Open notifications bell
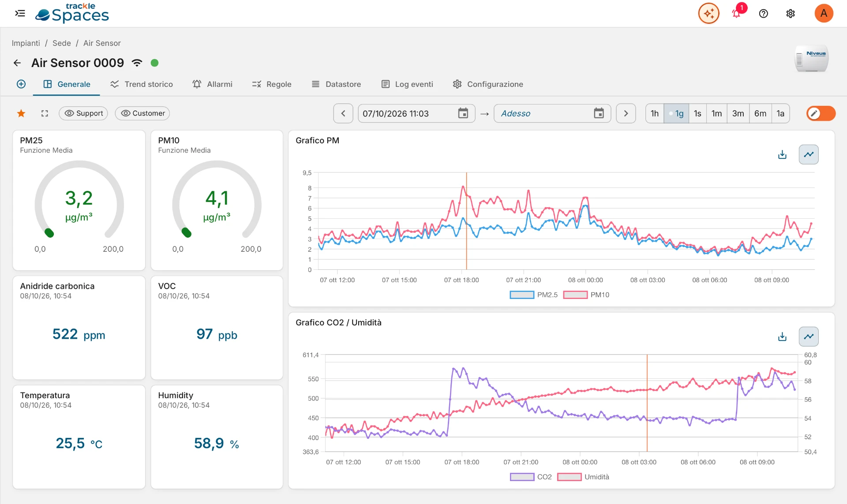847x504 pixels. (x=736, y=13)
